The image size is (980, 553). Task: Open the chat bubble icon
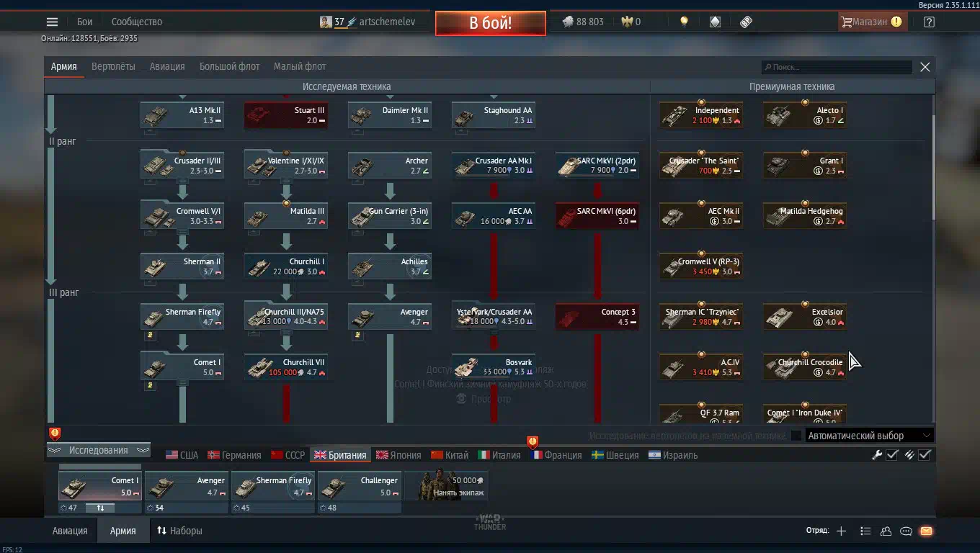click(906, 531)
